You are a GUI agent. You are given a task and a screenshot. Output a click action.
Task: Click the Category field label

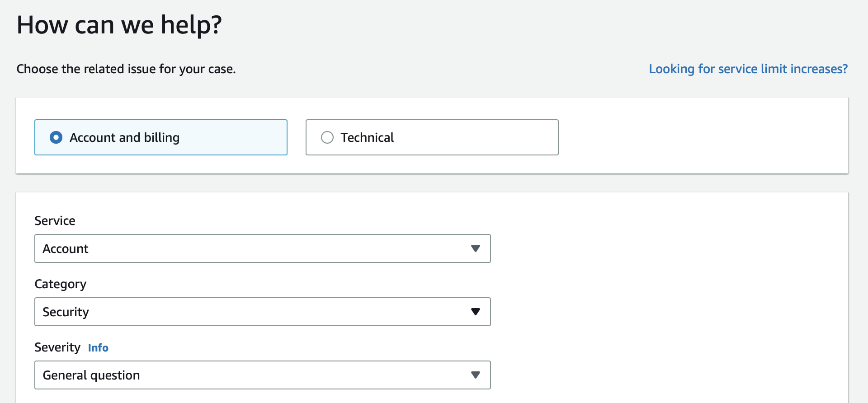coord(61,284)
